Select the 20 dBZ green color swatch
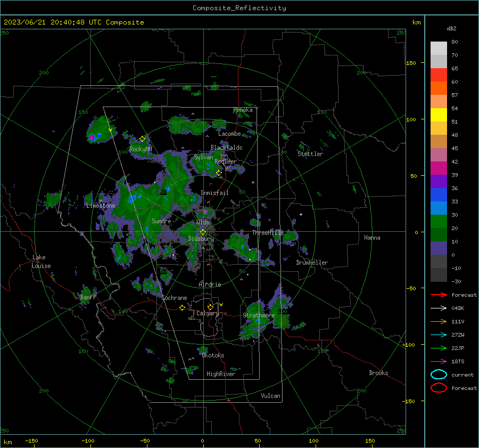The height and width of the screenshot is (448, 479). pos(439,222)
